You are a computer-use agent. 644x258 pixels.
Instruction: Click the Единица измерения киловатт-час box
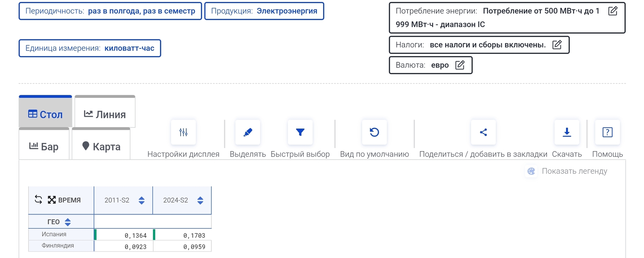click(90, 48)
